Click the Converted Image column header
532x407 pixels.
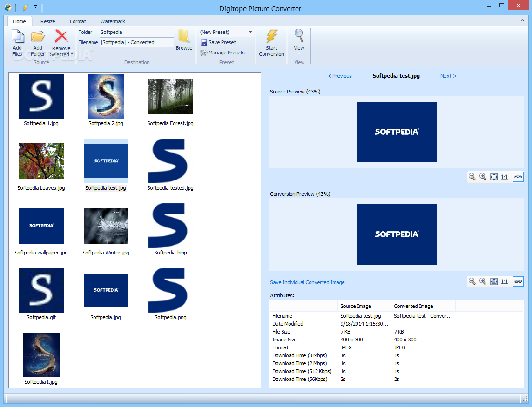423,306
